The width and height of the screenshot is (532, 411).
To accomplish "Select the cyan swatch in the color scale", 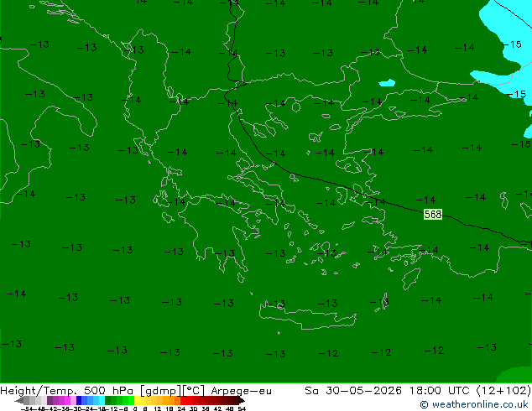I will [102, 400].
